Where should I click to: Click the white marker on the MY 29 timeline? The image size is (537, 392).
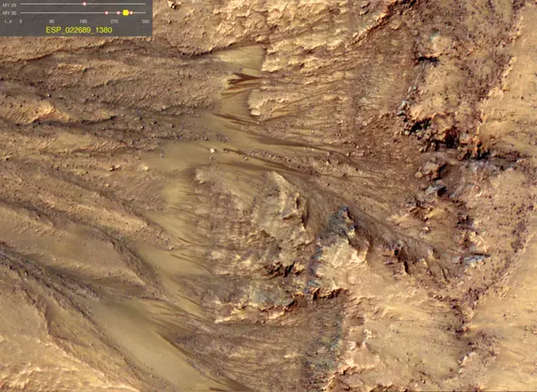pyautogui.click(x=84, y=4)
